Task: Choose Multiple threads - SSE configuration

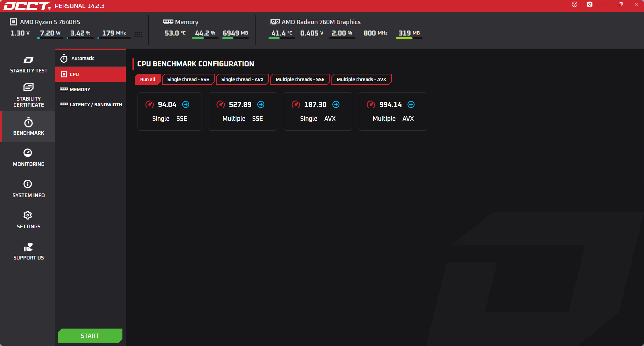Action: pyautogui.click(x=300, y=79)
